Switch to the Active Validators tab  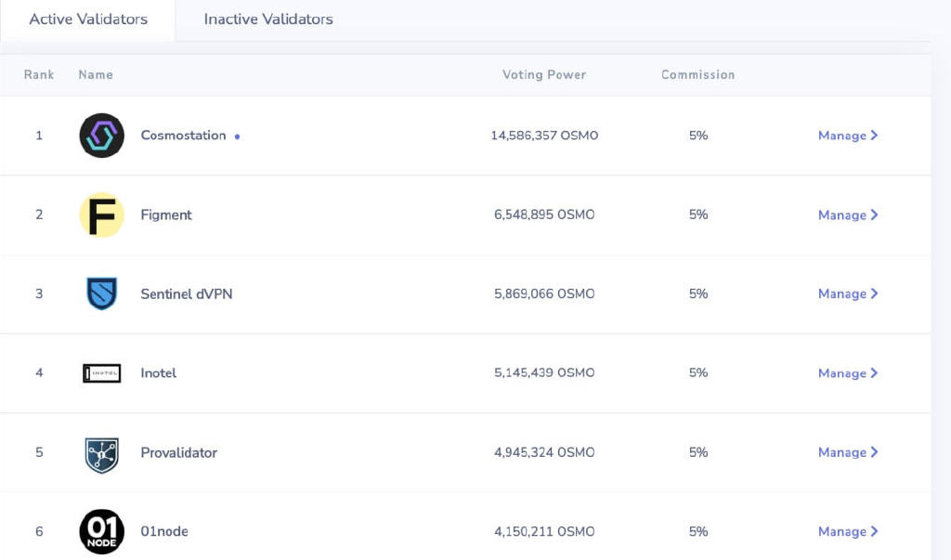pyautogui.click(x=88, y=20)
